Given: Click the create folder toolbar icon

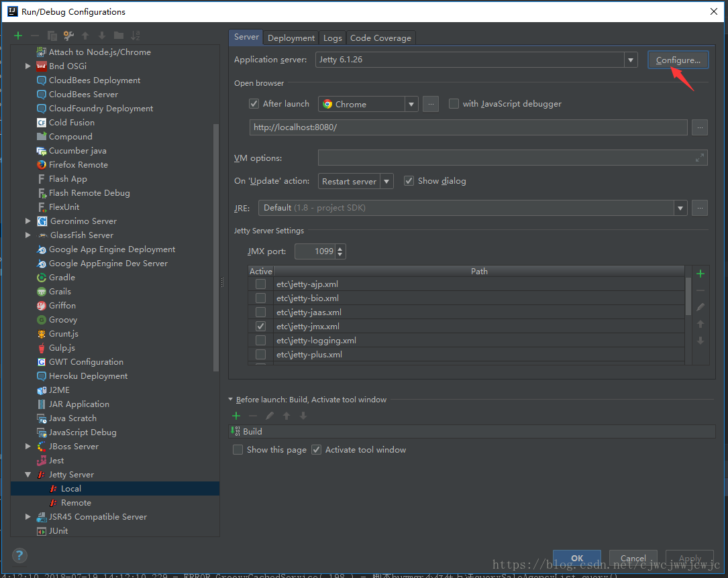Looking at the screenshot, I should click(x=119, y=36).
